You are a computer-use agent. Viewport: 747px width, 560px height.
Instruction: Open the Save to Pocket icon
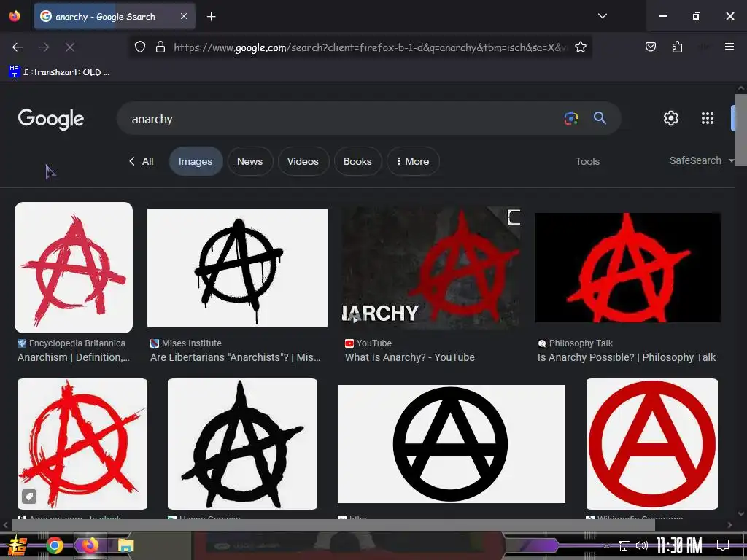[x=650, y=47]
